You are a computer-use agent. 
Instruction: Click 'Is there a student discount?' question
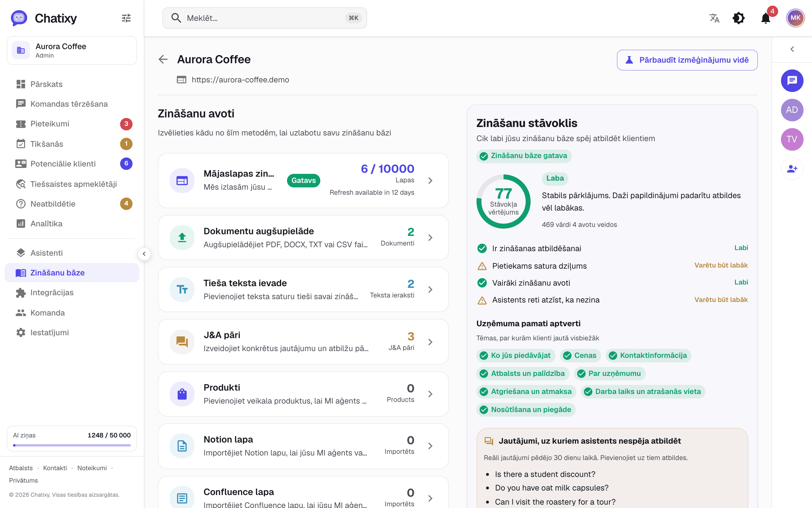pyautogui.click(x=545, y=474)
